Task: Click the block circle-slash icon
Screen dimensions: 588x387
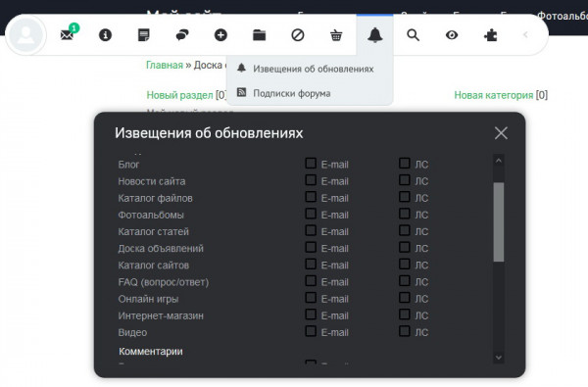Action: (298, 35)
